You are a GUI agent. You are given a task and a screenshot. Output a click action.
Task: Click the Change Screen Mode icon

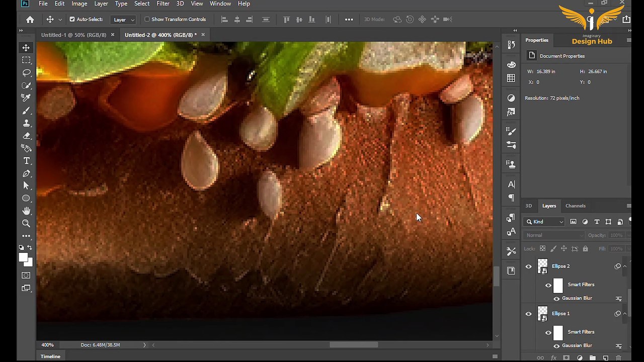pyautogui.click(x=26, y=288)
